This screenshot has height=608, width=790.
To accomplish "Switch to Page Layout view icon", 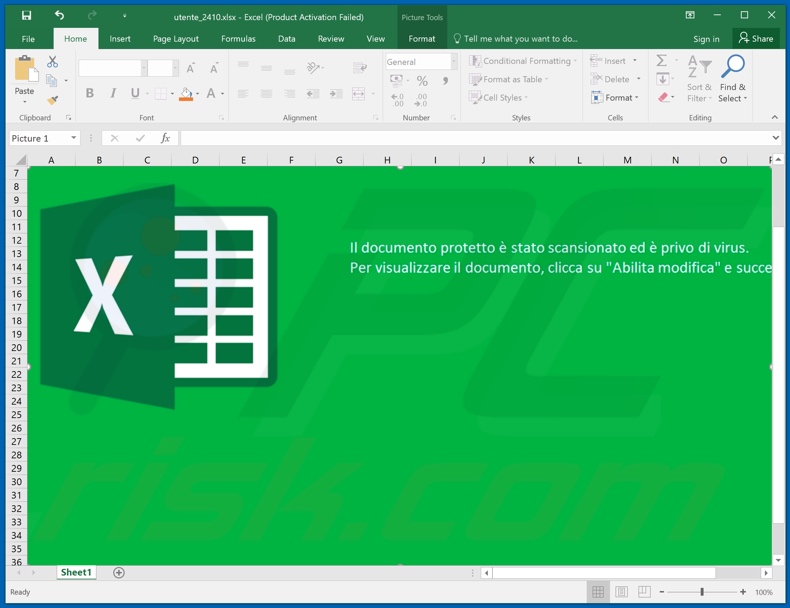I will point(621,592).
